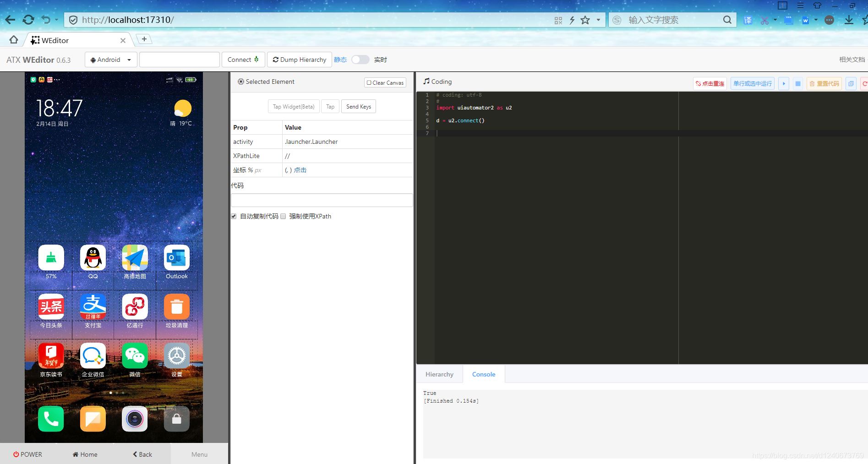This screenshot has height=464, width=868.
Task: Enable the 强制使用XPath checkbox
Action: click(x=283, y=216)
